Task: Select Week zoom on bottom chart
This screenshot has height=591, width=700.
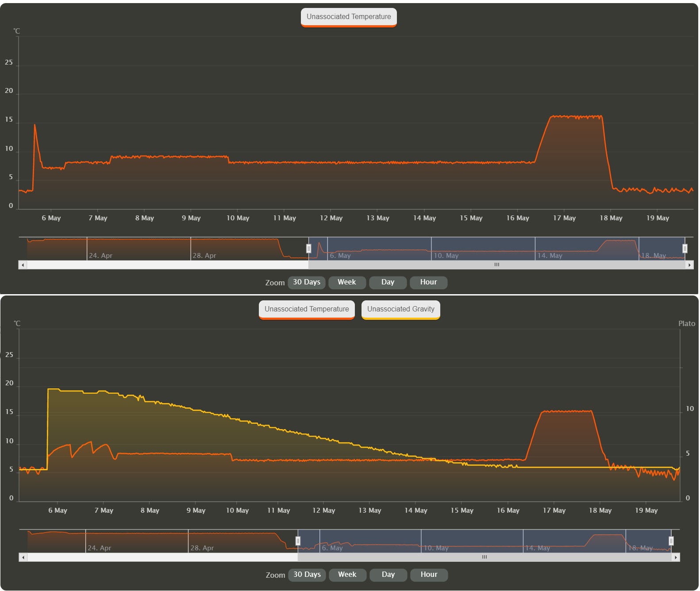Action: coord(347,575)
